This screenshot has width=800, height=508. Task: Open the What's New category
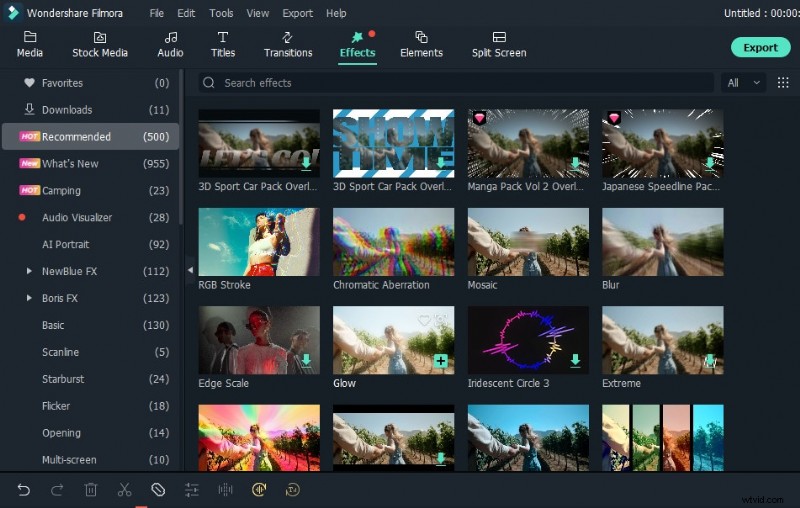(x=90, y=164)
